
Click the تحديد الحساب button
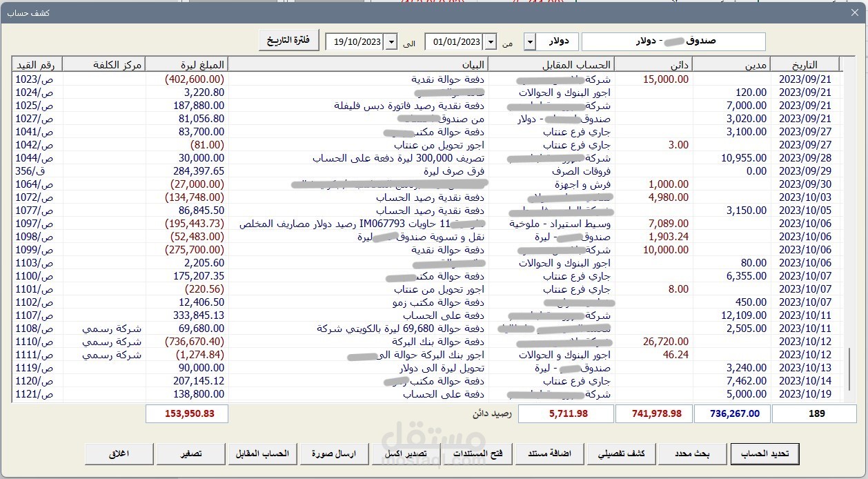pyautogui.click(x=765, y=453)
